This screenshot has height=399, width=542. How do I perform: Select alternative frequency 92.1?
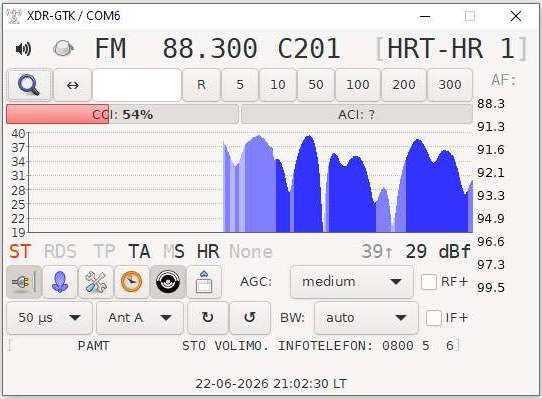coord(491,173)
